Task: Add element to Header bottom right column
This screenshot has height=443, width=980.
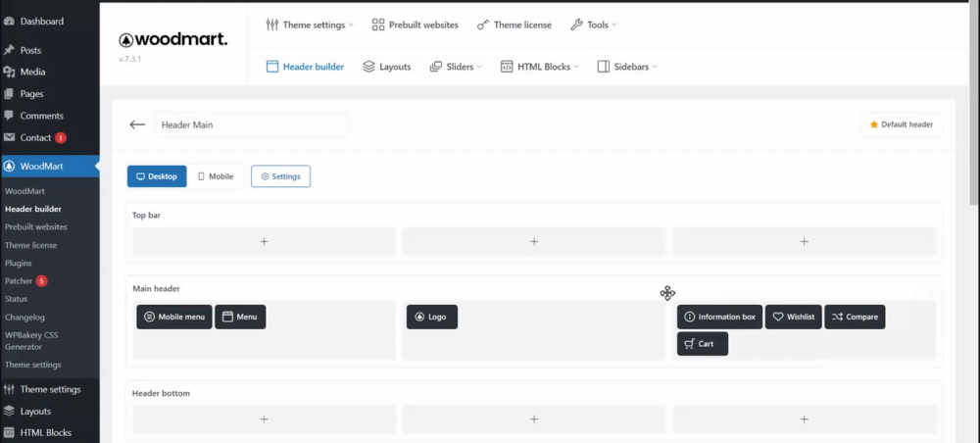Action: [x=805, y=419]
